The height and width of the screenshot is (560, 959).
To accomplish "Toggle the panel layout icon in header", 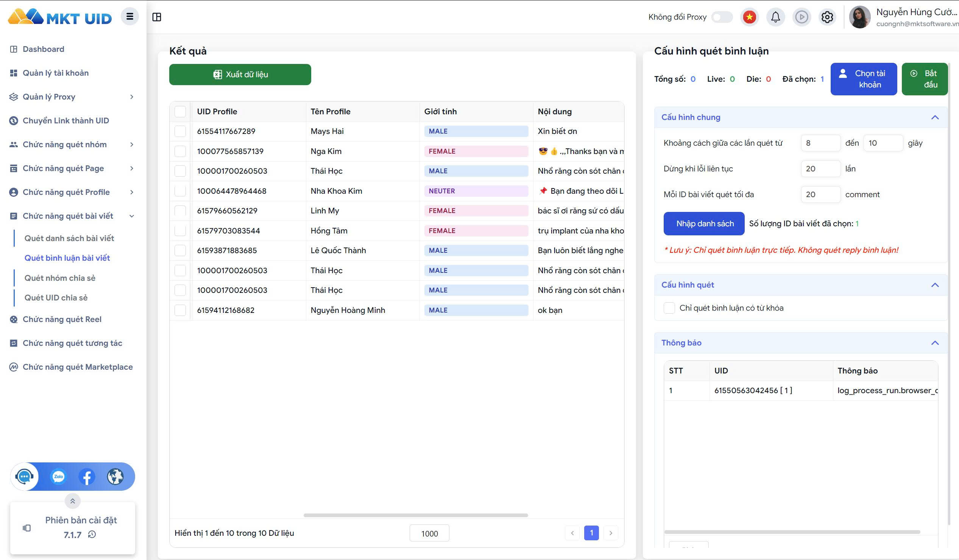I will click(157, 17).
